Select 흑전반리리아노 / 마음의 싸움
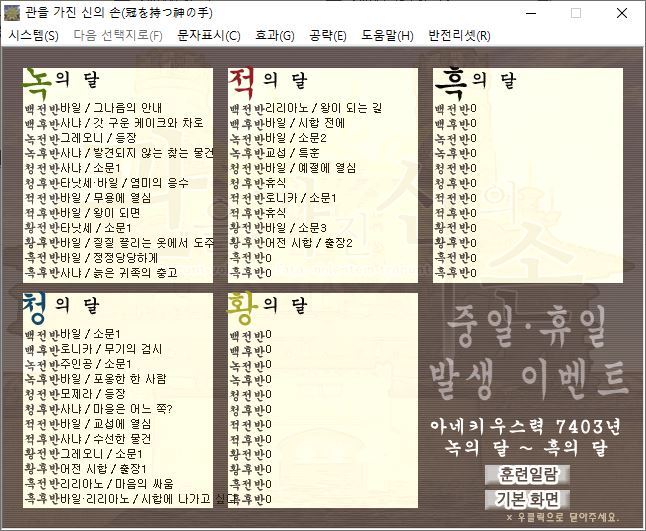The image size is (646, 531). pos(99,484)
